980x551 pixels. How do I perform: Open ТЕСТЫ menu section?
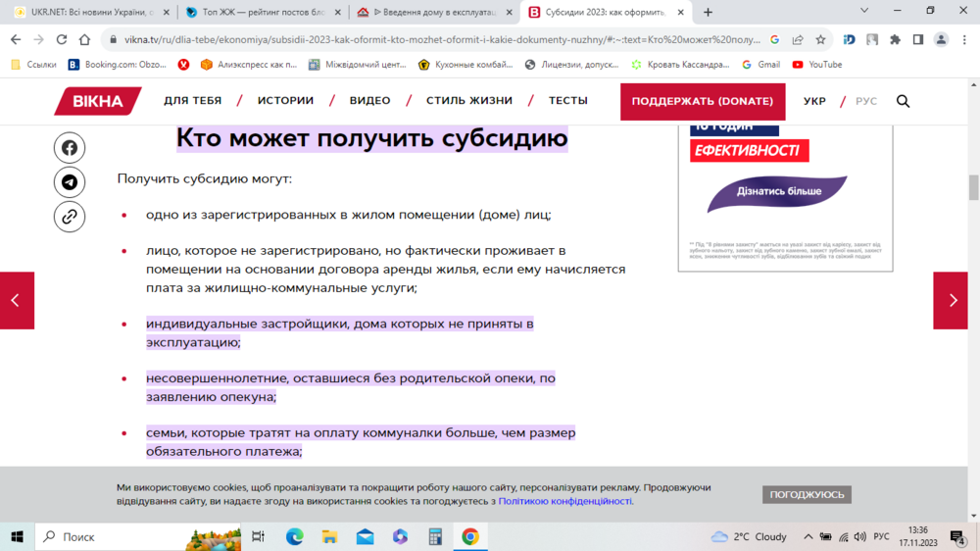click(x=568, y=101)
